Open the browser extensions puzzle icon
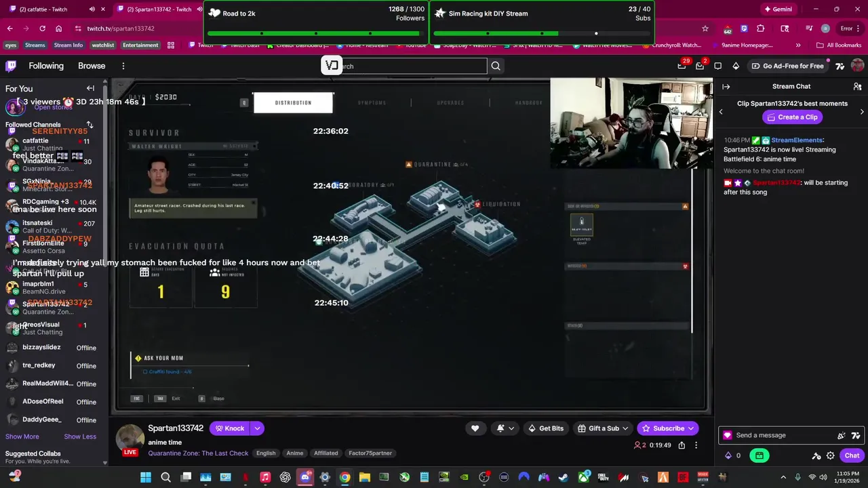868x488 pixels. pyautogui.click(x=760, y=28)
